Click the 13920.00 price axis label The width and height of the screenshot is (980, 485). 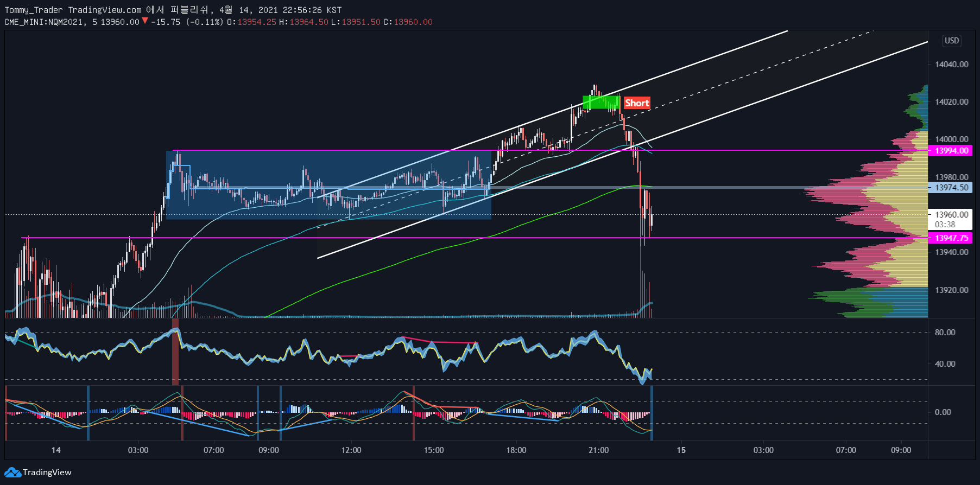(951, 290)
